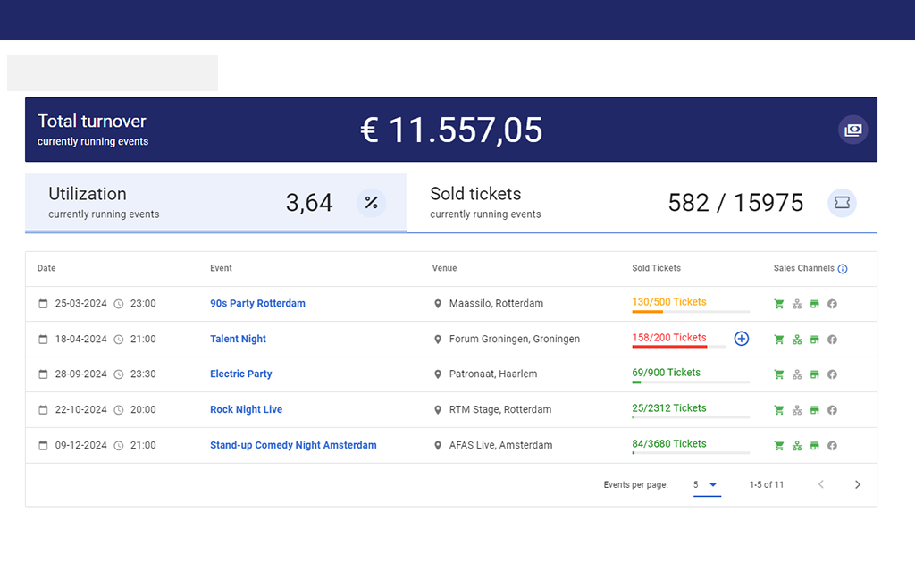Open the Electric Party event link
This screenshot has width=915, height=588.
240,374
